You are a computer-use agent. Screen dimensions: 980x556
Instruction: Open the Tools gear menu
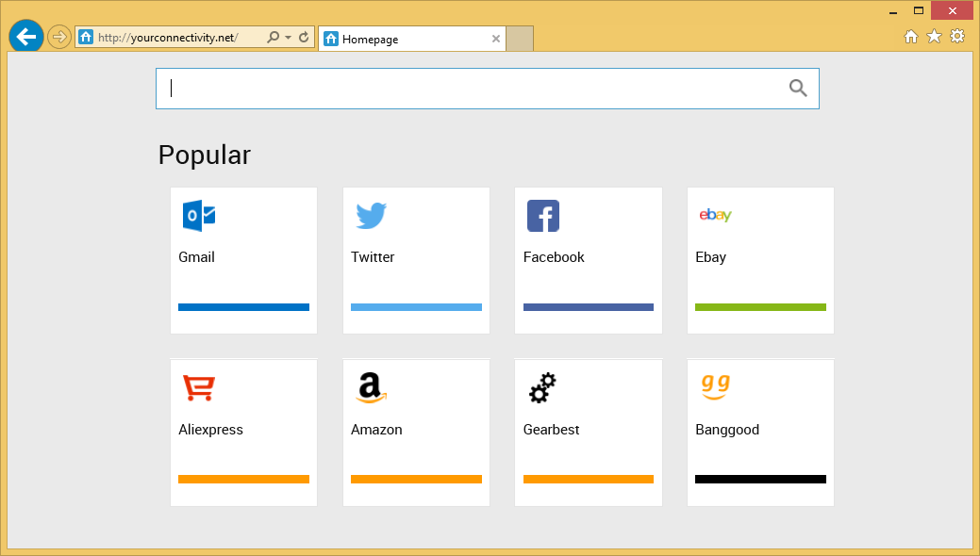(x=957, y=36)
